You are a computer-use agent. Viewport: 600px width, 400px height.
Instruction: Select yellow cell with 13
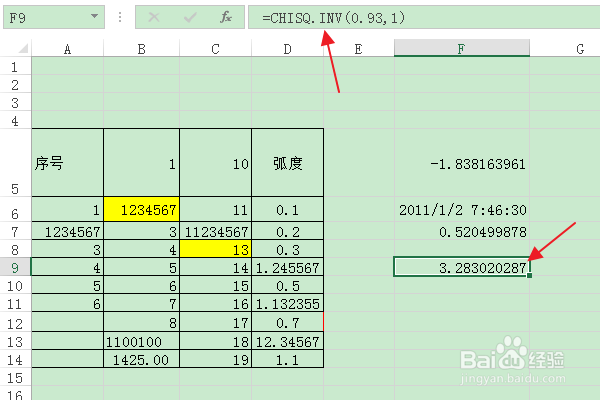[215, 249]
